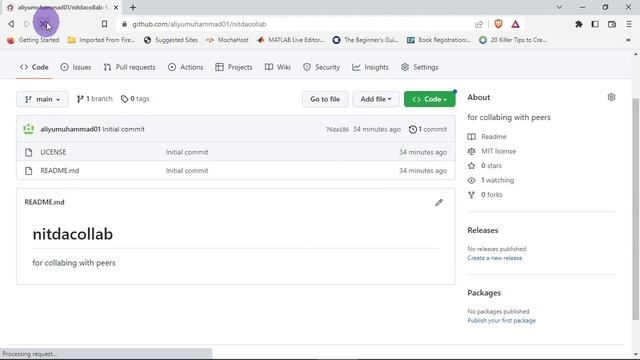The height and width of the screenshot is (360, 640).
Task: Open the Packages heading link
Action: click(x=484, y=293)
